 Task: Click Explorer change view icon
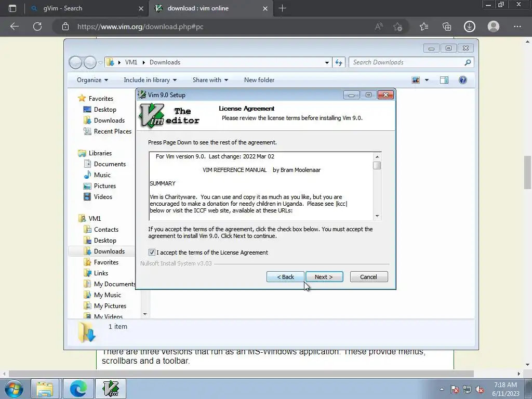tap(416, 80)
